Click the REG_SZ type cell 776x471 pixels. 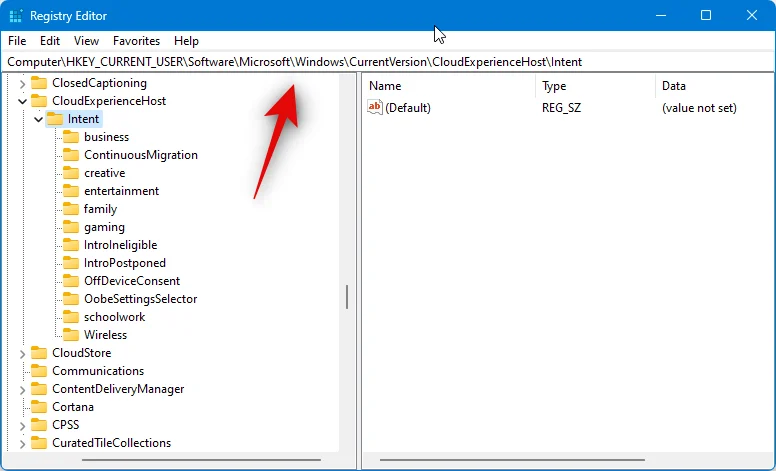coord(561,108)
